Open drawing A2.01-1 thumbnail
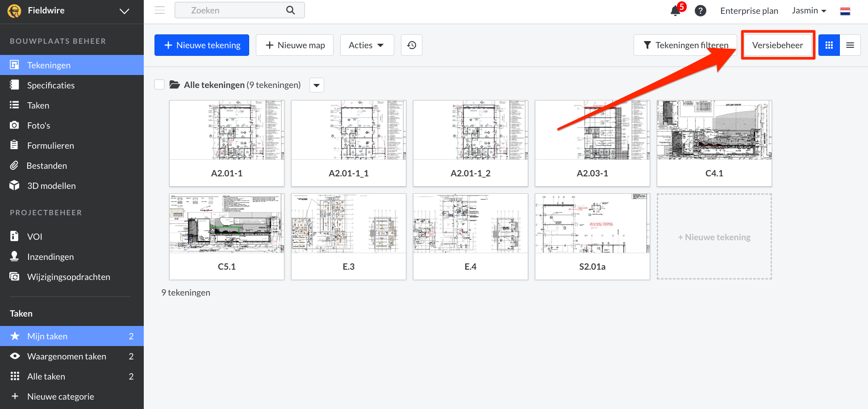Screen dimensions: 868x409 click(227, 143)
